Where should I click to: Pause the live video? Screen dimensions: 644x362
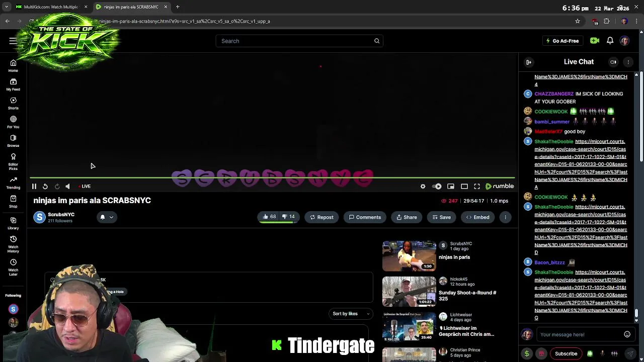[34, 187]
